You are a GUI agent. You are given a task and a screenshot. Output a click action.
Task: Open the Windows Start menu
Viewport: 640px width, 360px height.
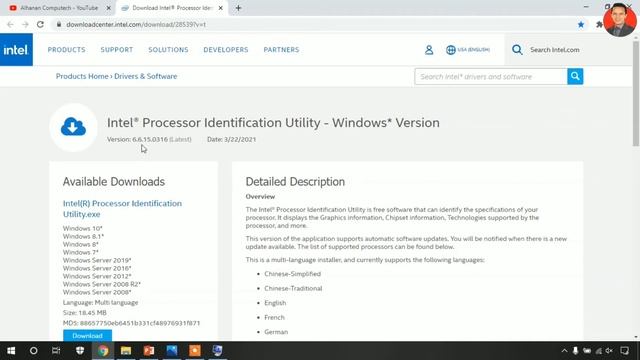point(11,351)
